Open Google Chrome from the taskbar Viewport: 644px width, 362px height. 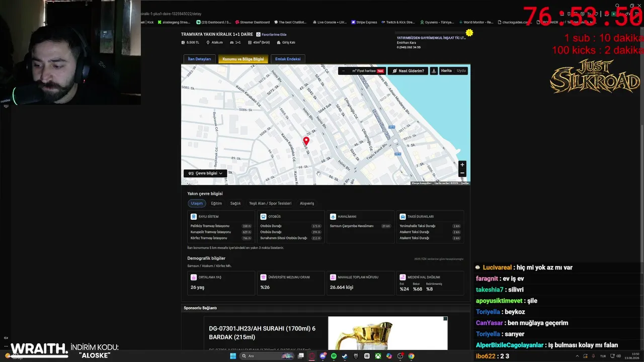(x=411, y=356)
